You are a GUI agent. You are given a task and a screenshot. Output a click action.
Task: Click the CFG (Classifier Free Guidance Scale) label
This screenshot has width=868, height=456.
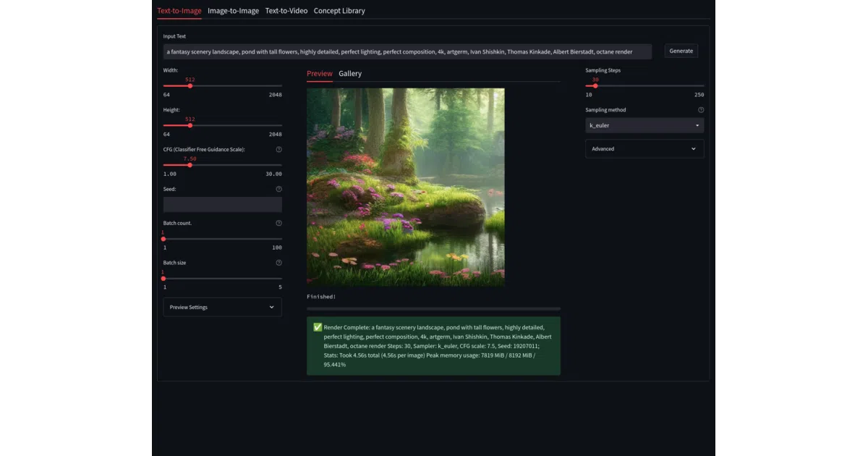204,149
